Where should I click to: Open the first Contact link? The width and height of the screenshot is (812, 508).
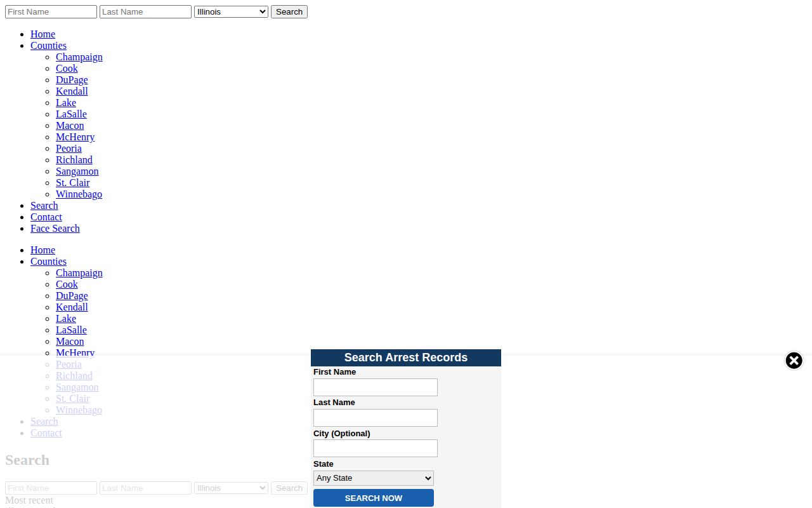(46, 217)
